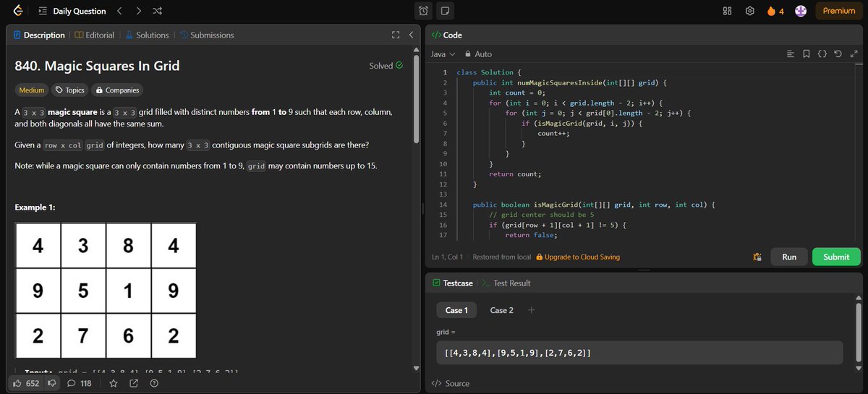Expand the locked Companies tag
This screenshot has width=868, height=394.
point(117,90)
